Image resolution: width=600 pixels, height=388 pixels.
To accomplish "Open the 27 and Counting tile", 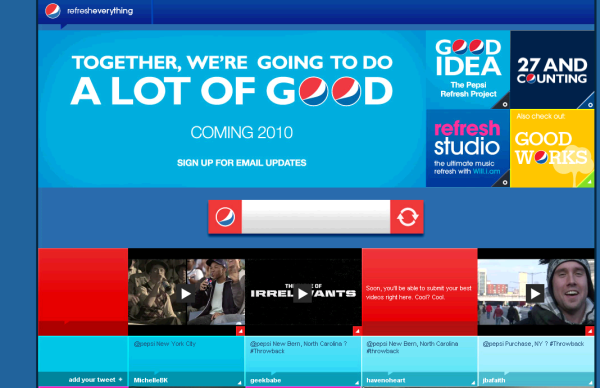I will (x=552, y=70).
